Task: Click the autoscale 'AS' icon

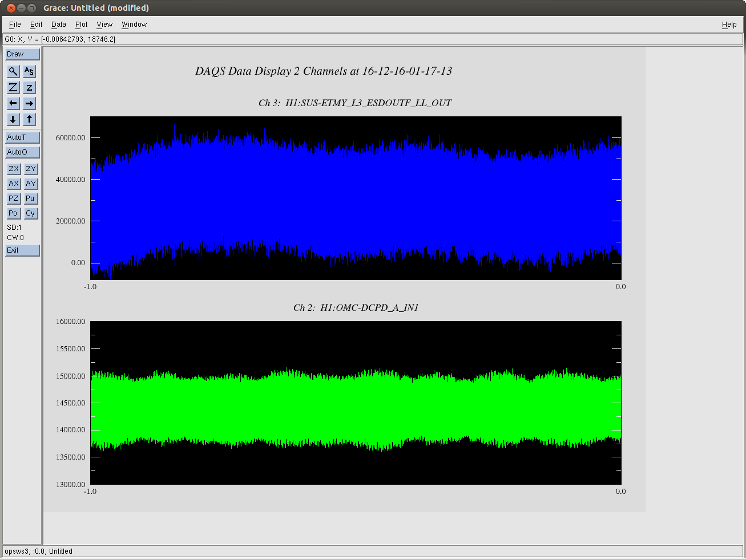Action: 29,71
